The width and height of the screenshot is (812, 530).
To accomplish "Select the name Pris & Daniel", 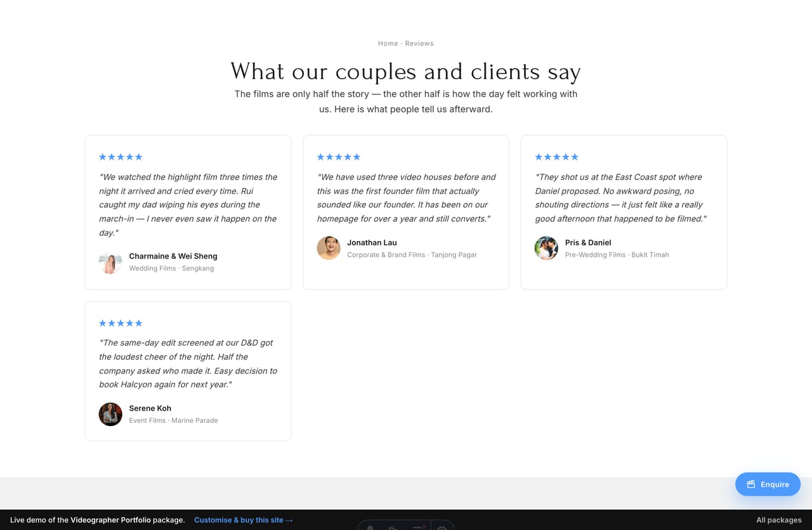I will point(588,242).
